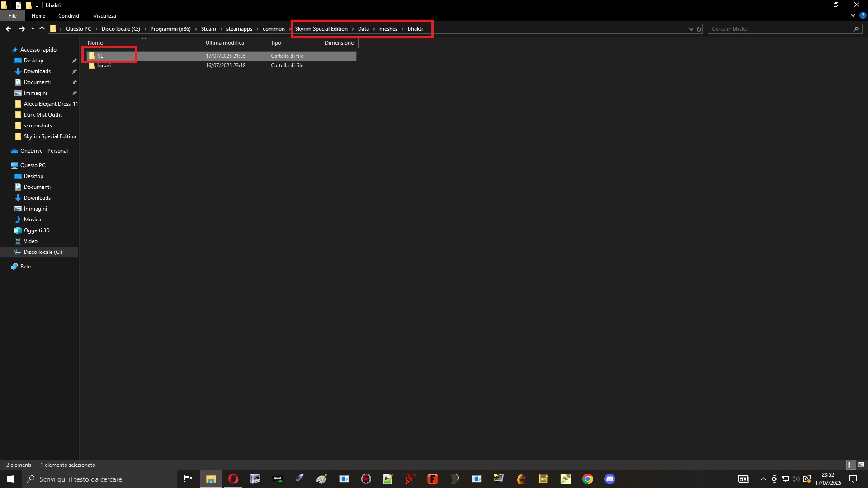Show hidden system tray icons
The width and height of the screenshot is (868, 488).
tap(764, 479)
